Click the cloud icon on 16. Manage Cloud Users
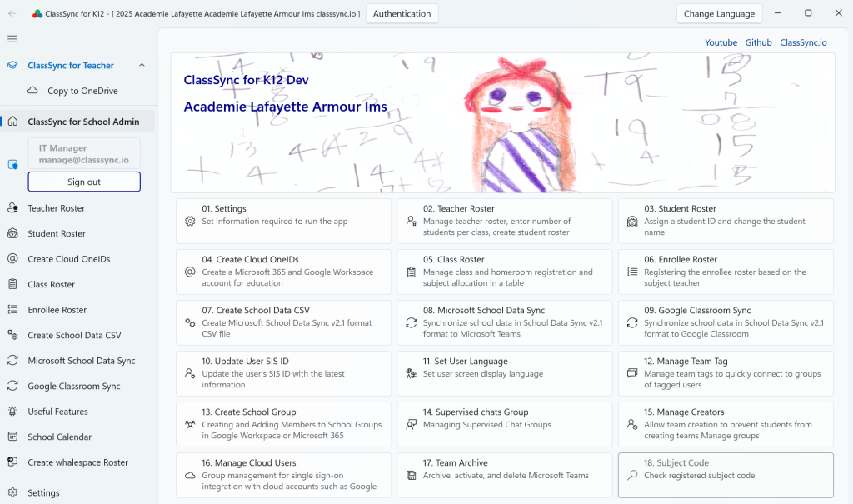 pyautogui.click(x=190, y=475)
